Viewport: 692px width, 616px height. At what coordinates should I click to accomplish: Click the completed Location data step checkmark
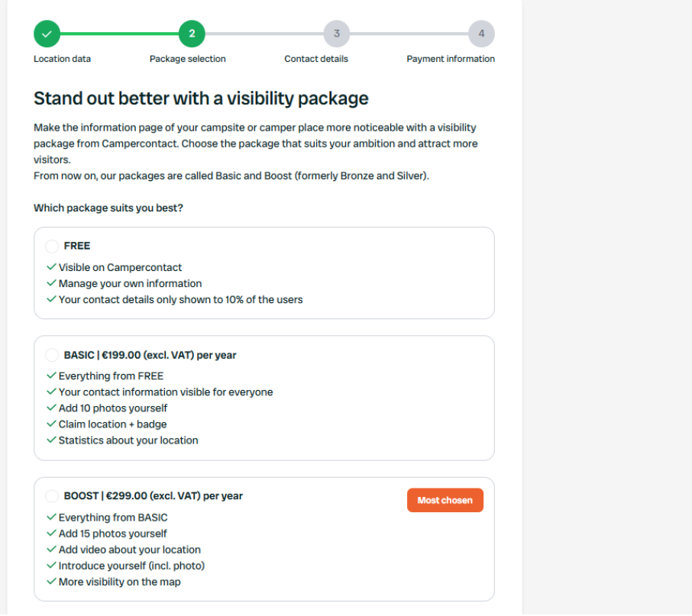[47, 34]
